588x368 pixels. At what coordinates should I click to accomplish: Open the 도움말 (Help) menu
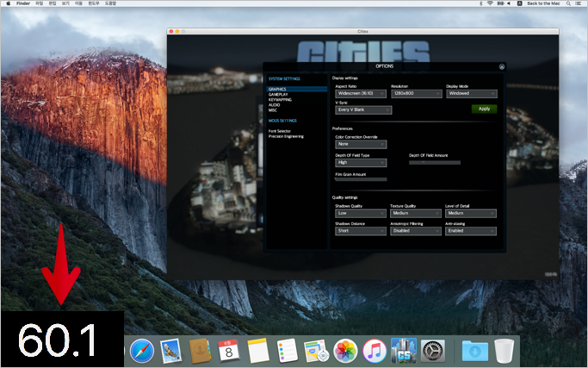tap(110, 3)
